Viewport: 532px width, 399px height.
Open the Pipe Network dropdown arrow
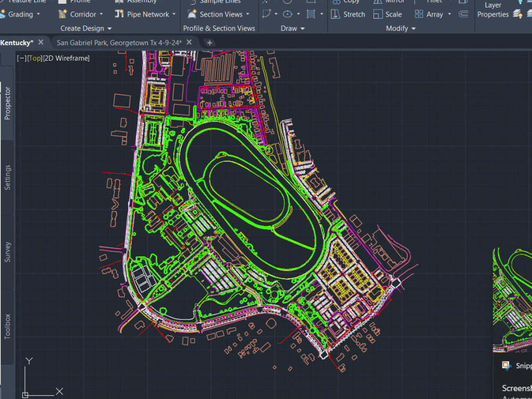pos(174,14)
